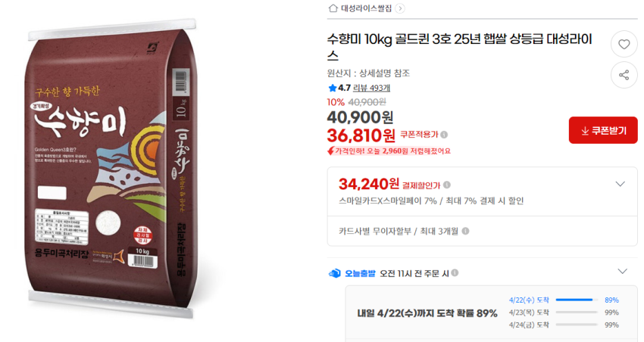Click info icon beside 최대 3개월
This screenshot has width=644, height=342.
point(465,231)
